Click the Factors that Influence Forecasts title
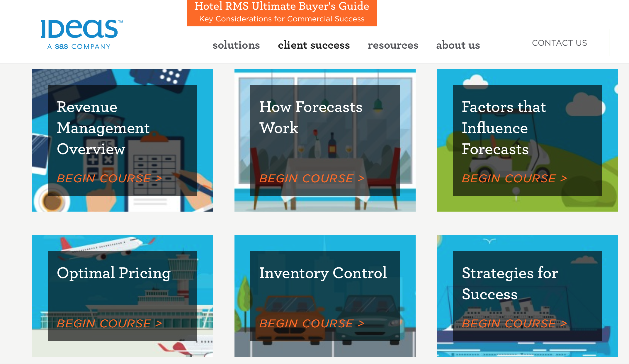 pyautogui.click(x=504, y=128)
